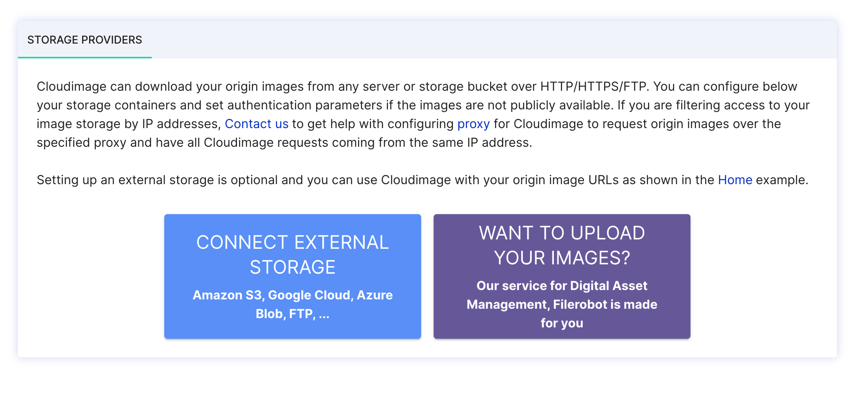Follow the "Home" example link

click(735, 180)
